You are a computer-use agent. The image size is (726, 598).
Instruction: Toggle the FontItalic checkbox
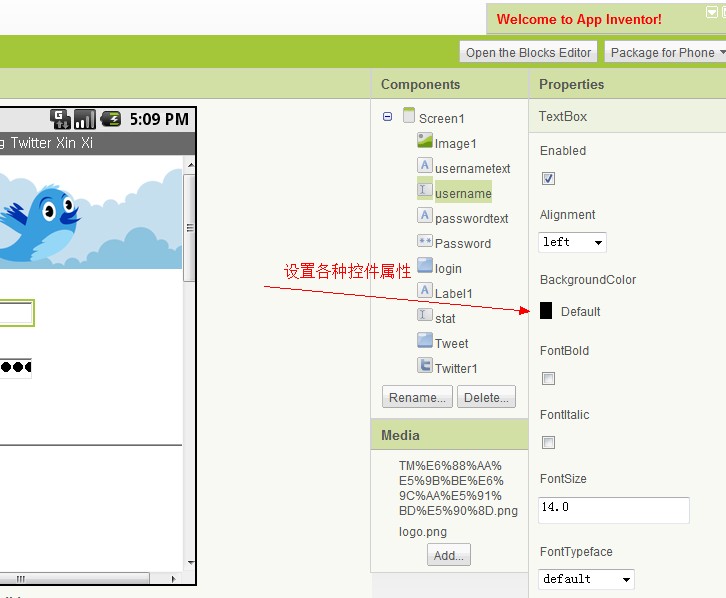(548, 442)
